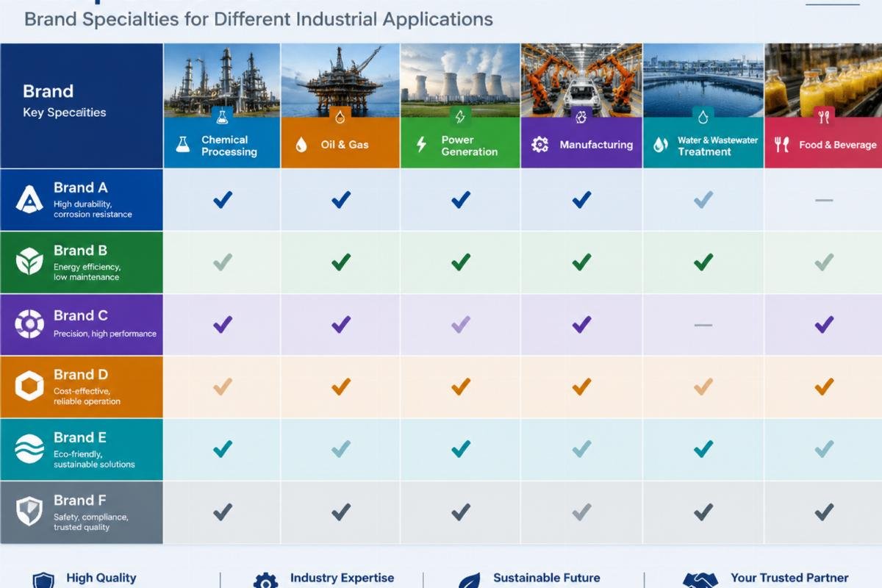The height and width of the screenshot is (588, 882).
Task: Click the Brand D hexagon logo icon
Action: pos(29,386)
